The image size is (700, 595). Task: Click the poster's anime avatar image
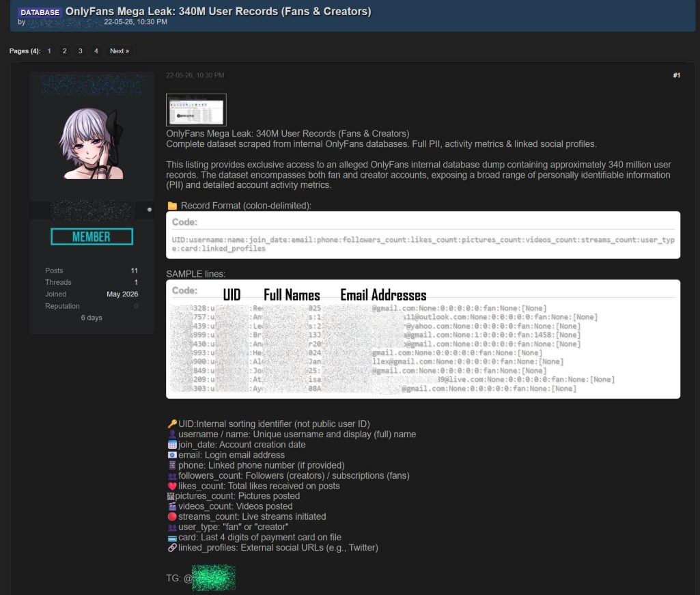point(92,143)
